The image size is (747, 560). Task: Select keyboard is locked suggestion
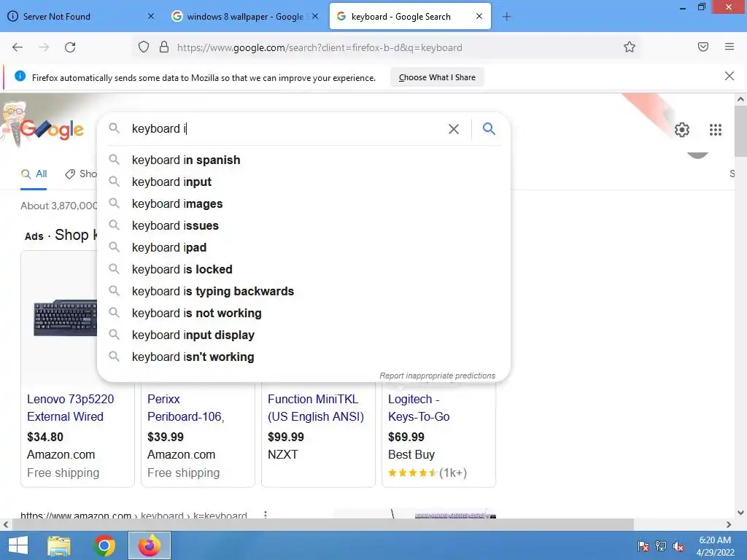tap(303, 270)
